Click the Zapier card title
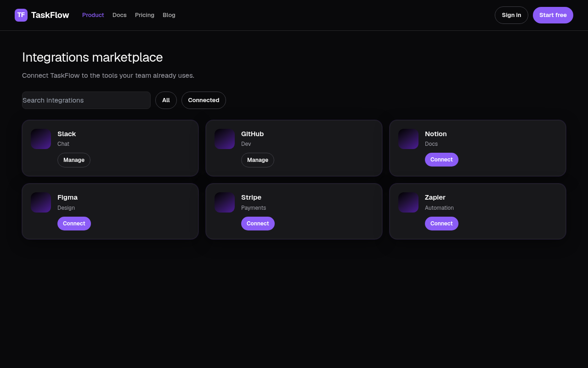The width and height of the screenshot is (588, 368). [435, 197]
